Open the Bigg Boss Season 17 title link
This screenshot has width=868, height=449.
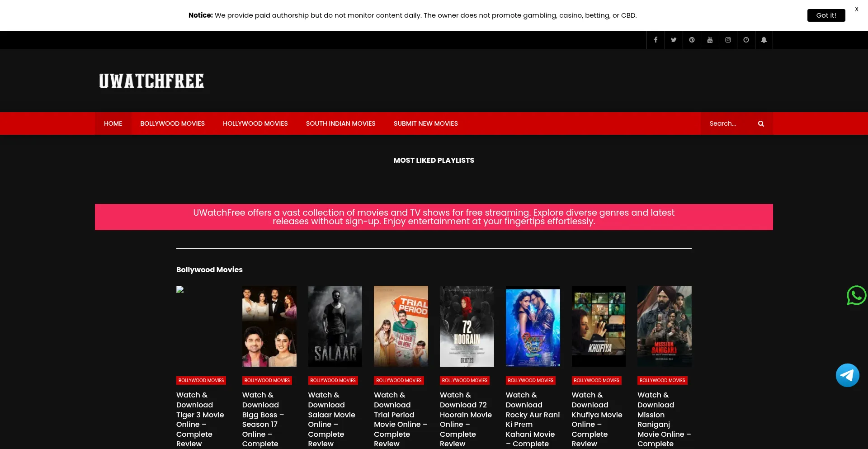[263, 420]
